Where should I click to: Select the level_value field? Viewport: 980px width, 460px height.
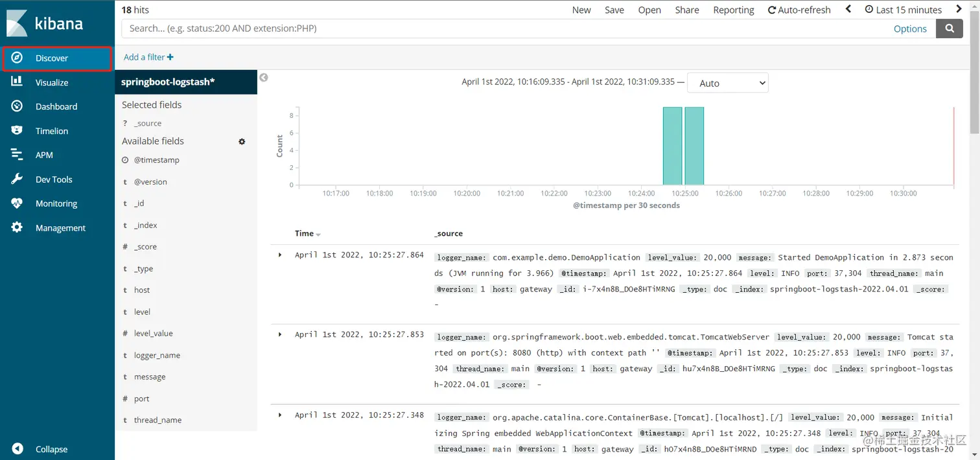[153, 334]
